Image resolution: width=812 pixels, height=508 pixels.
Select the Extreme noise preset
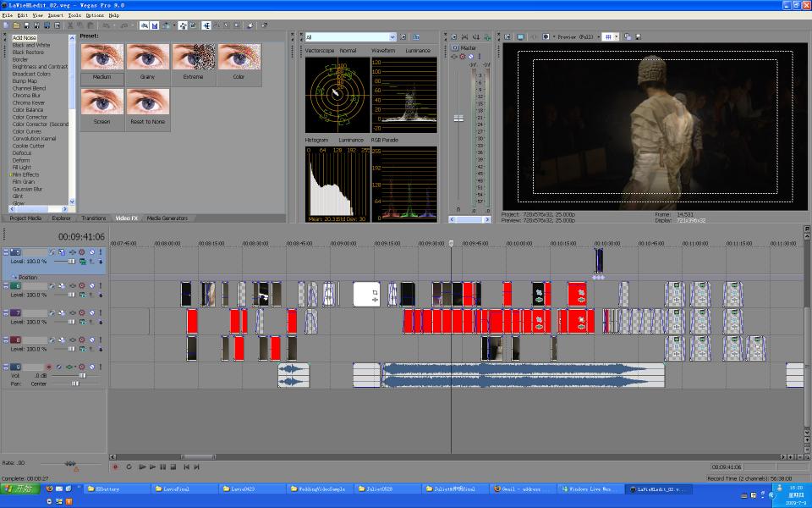[193, 63]
